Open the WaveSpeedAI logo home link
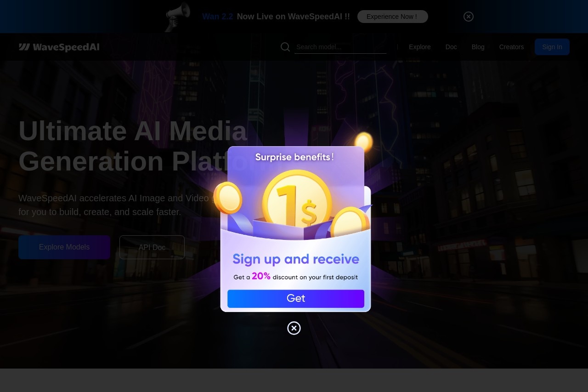 click(x=59, y=47)
